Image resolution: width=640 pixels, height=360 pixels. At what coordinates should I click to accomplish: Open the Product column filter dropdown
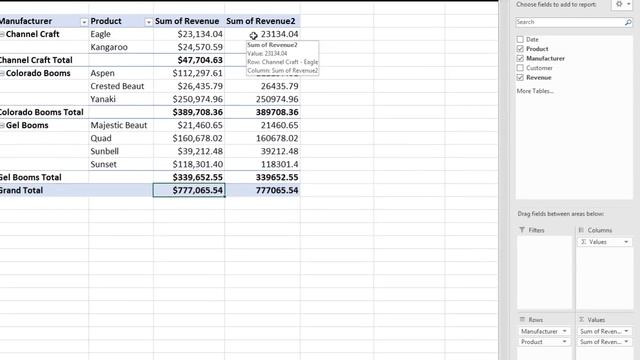[148, 22]
